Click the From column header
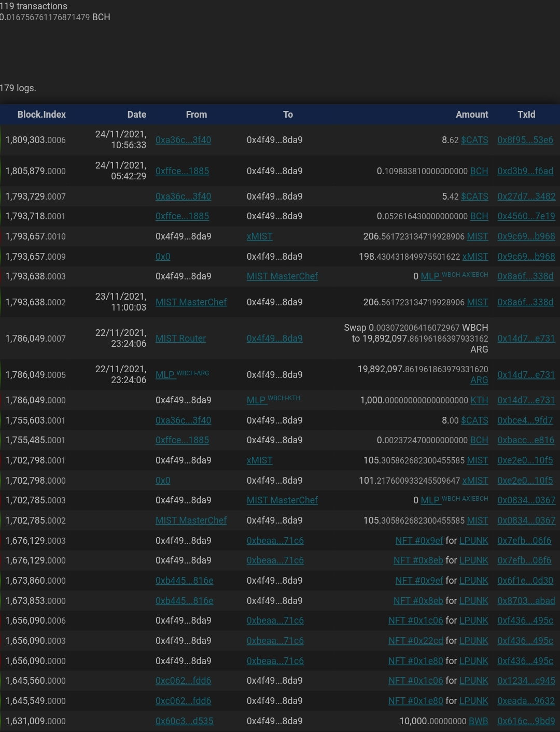This screenshot has width=560, height=732. pyautogui.click(x=197, y=115)
